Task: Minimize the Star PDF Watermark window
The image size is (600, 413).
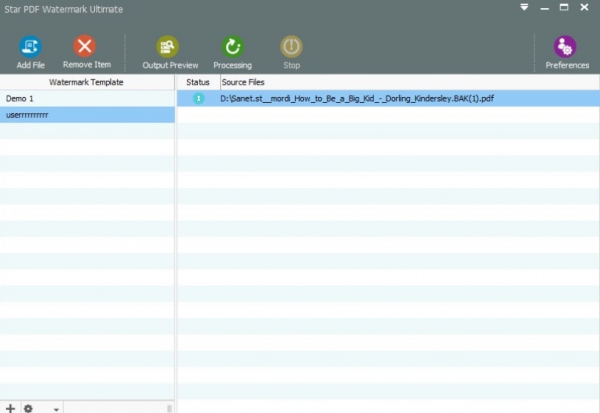Action: click(544, 7)
